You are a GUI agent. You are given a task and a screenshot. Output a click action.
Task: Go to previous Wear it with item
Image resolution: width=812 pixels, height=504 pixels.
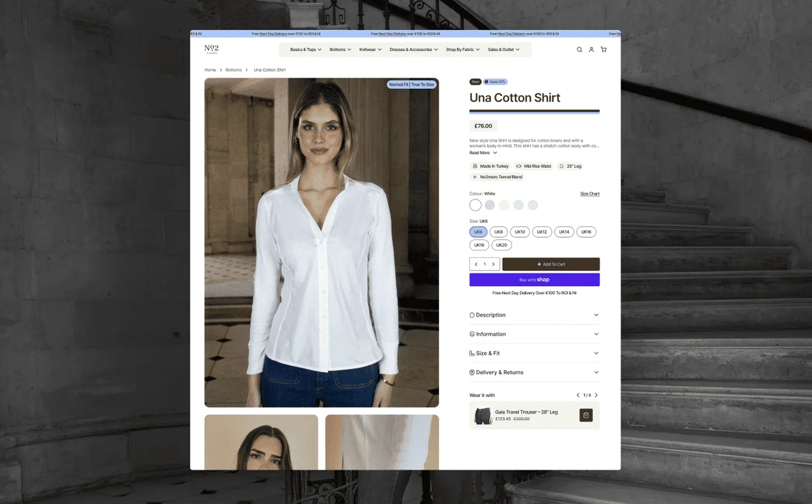click(578, 395)
